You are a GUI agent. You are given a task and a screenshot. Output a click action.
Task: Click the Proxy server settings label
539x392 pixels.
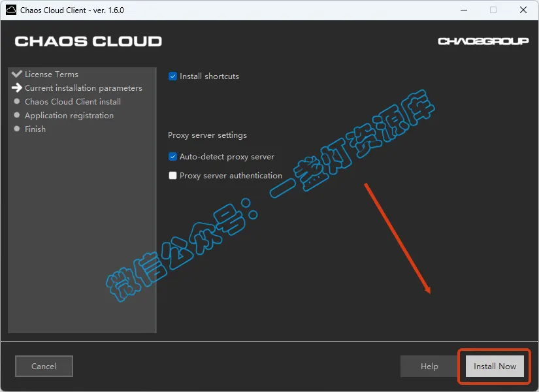point(207,135)
